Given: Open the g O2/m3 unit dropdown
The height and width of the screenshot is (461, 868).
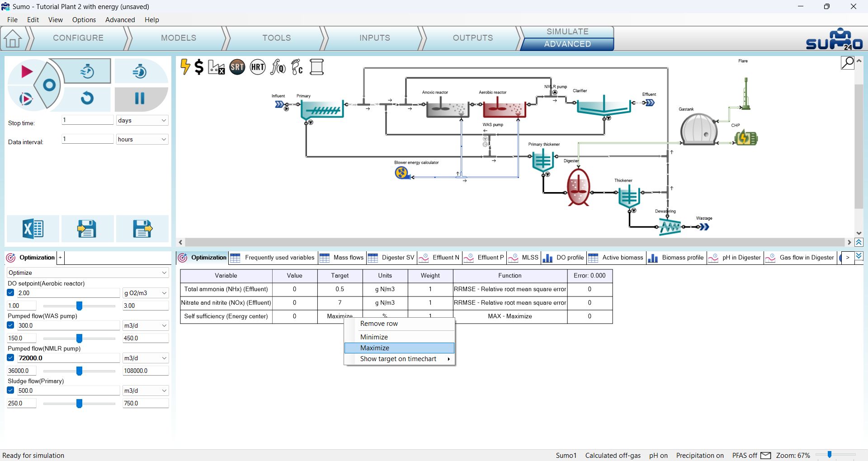Looking at the screenshot, I should coord(146,293).
